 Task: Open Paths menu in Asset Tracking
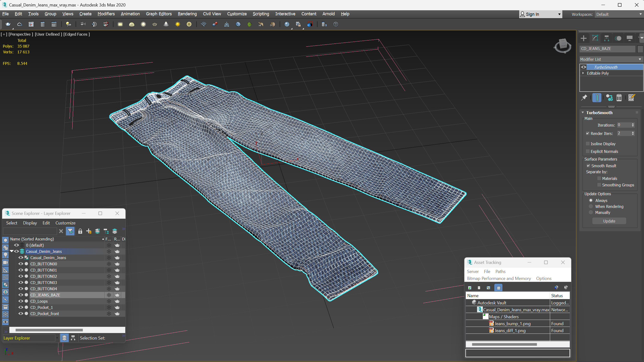click(500, 272)
